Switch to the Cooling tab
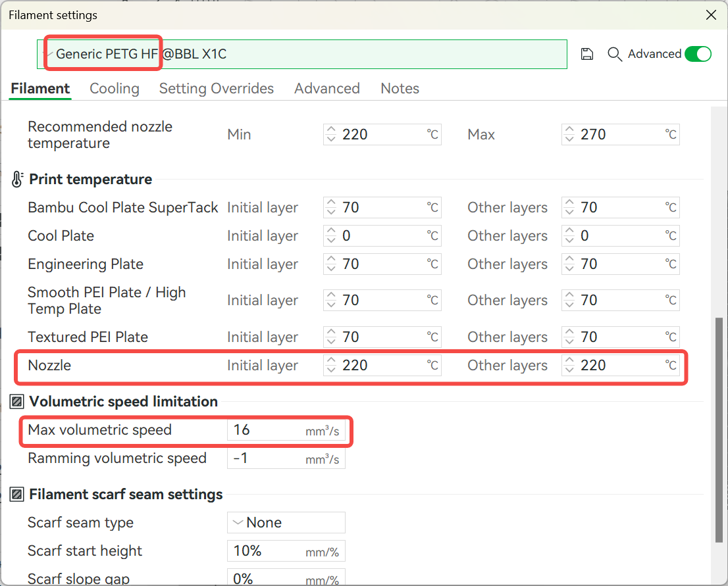This screenshot has height=586, width=728. [115, 88]
